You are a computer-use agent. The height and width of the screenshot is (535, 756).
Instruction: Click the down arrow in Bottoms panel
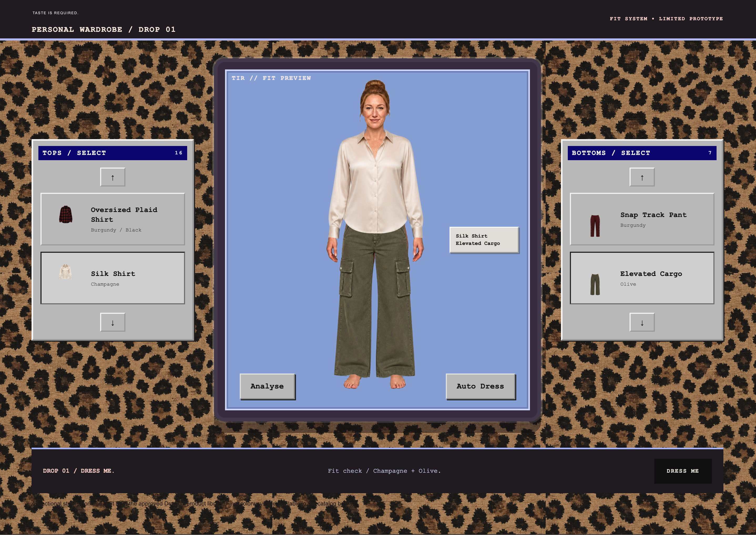[642, 322]
